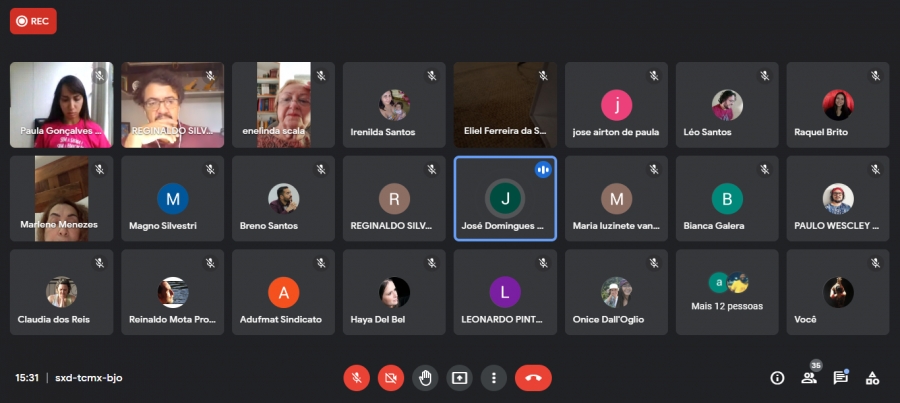Raise hand with the hand icon
The image size is (900, 403).
click(x=425, y=378)
